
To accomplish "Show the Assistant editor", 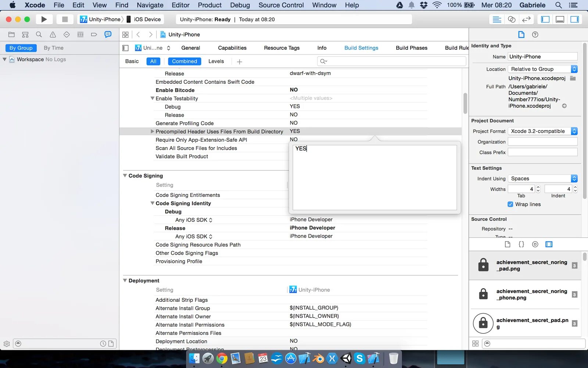I will pos(512,19).
